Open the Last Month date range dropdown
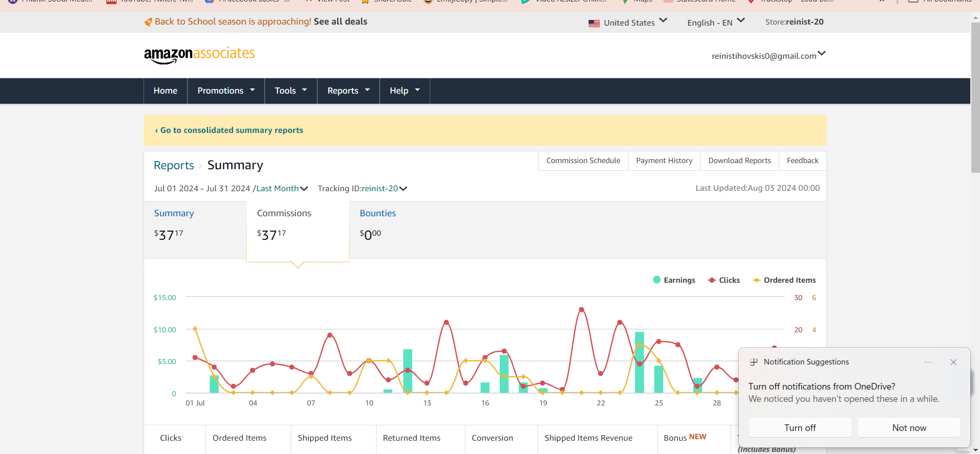980x454 pixels. (x=282, y=188)
